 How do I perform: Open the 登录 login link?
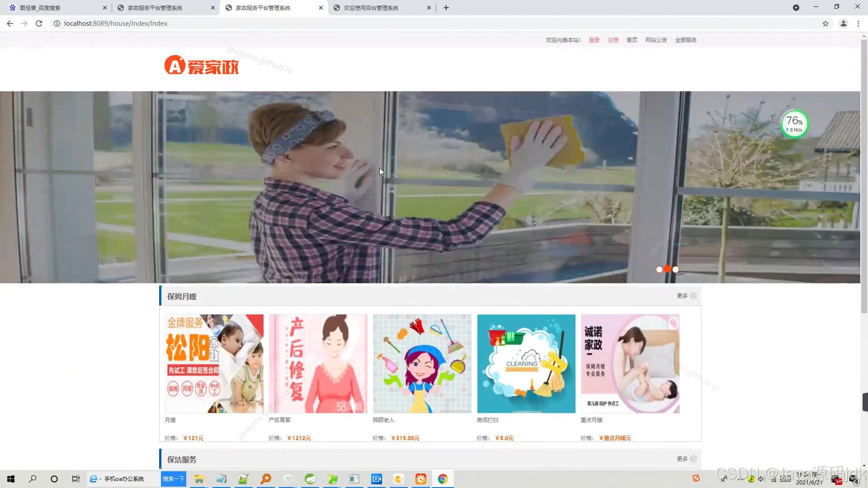594,40
